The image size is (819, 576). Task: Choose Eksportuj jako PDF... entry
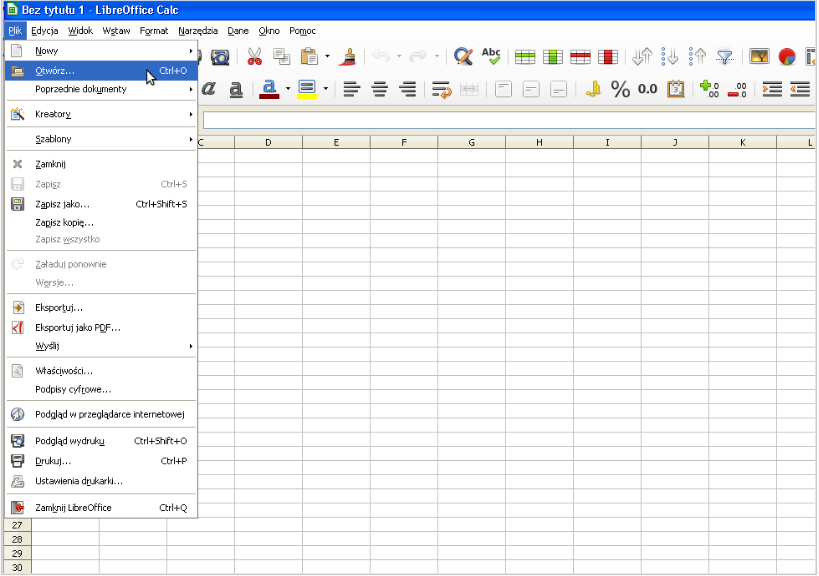pos(101,327)
